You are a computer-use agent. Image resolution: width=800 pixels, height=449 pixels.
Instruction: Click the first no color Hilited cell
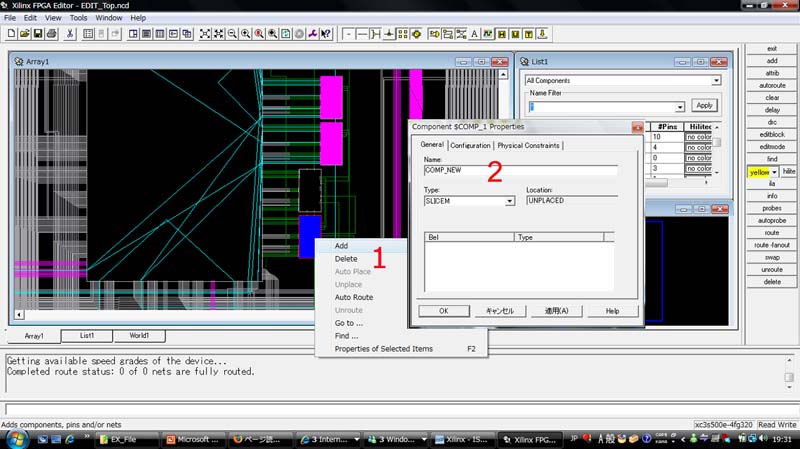pyautogui.click(x=698, y=137)
